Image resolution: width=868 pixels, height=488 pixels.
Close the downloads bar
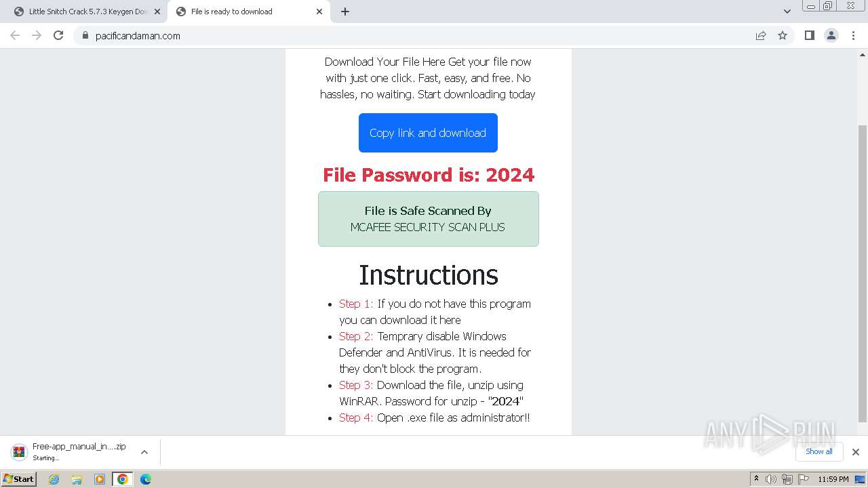click(x=856, y=452)
